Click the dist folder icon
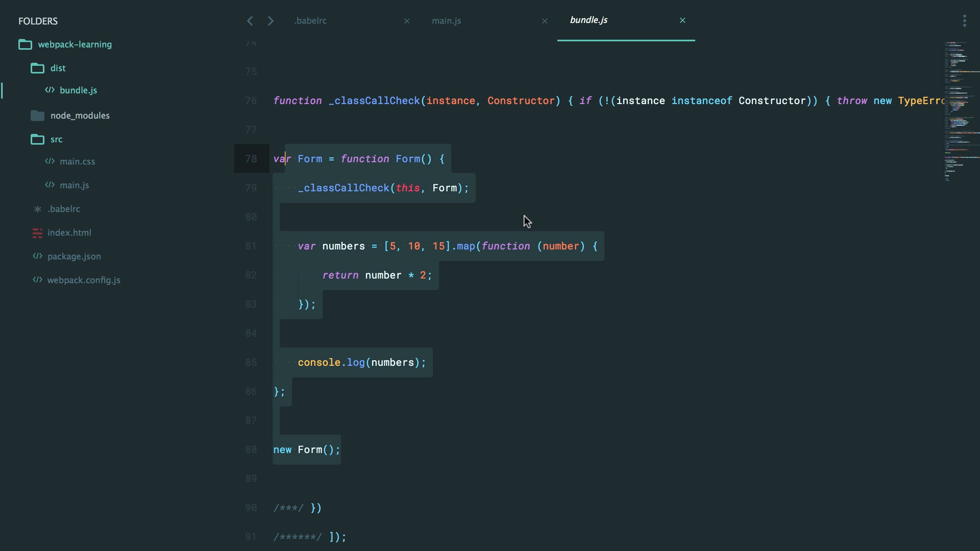This screenshot has width=980, height=551. [x=37, y=68]
